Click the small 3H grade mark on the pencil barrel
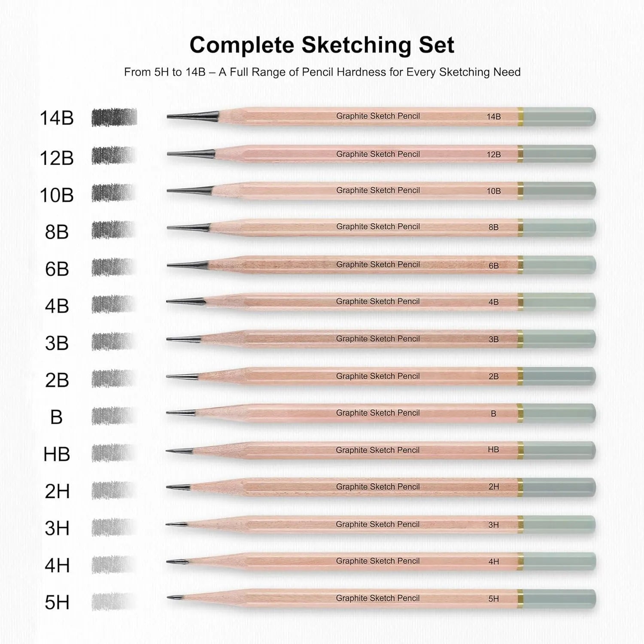Screen dimensions: 644x644 pyautogui.click(x=494, y=525)
